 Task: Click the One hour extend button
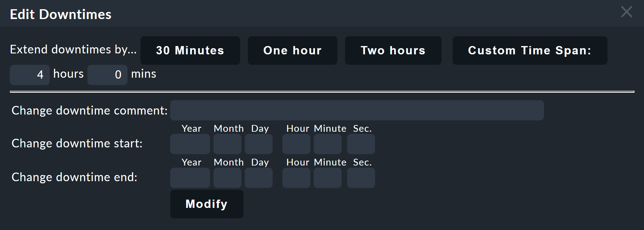pyautogui.click(x=292, y=50)
